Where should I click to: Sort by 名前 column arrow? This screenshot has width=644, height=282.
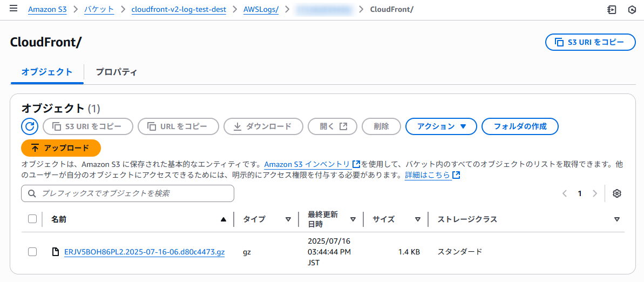223,219
